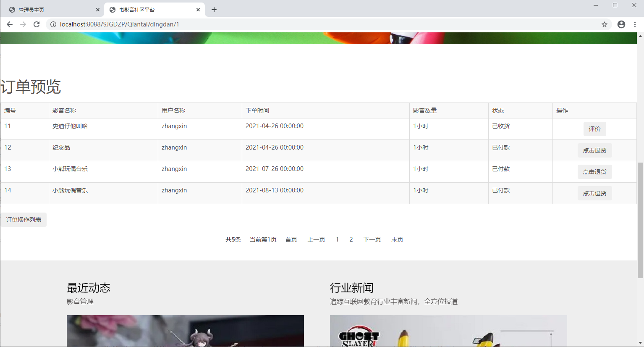Bookmark this page with the star icon
The image size is (644, 347).
[605, 24]
